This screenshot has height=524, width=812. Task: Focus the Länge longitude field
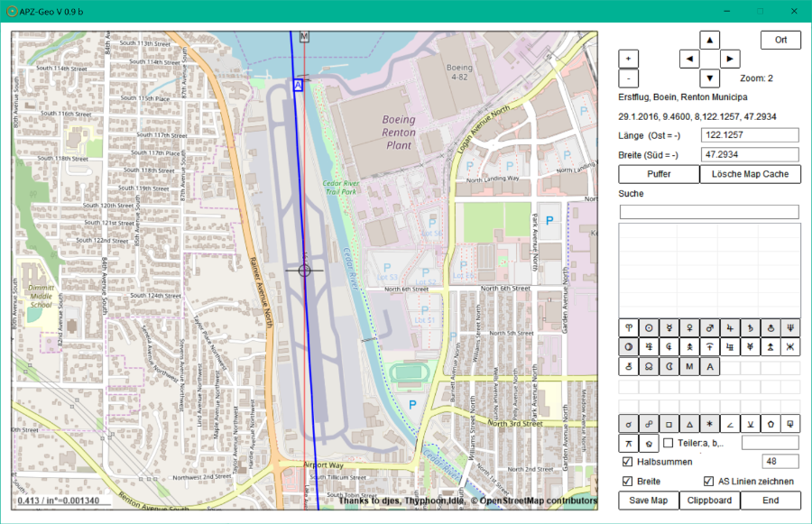(x=750, y=135)
